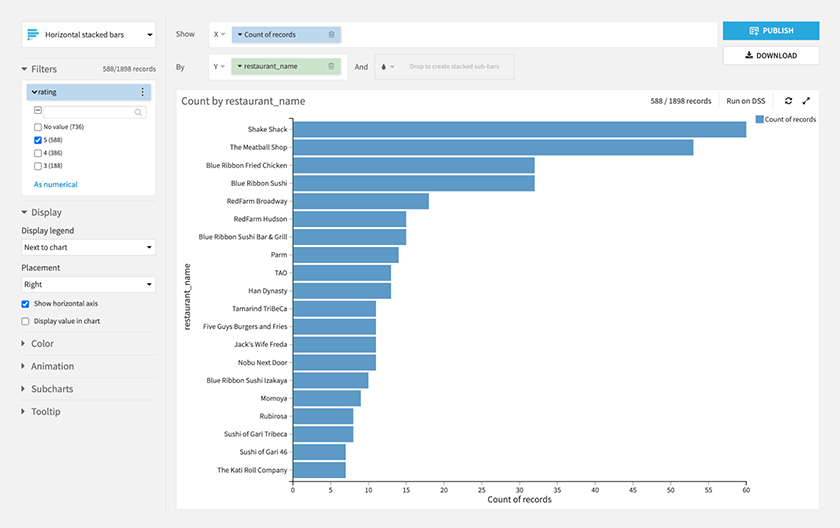Expand the Tooltip section
This screenshot has height=528, width=840.
pos(23,411)
